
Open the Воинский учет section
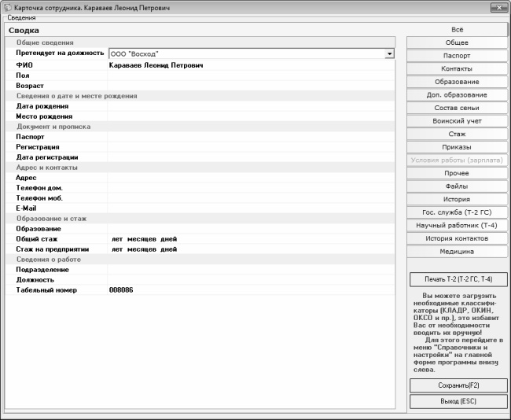coord(457,121)
